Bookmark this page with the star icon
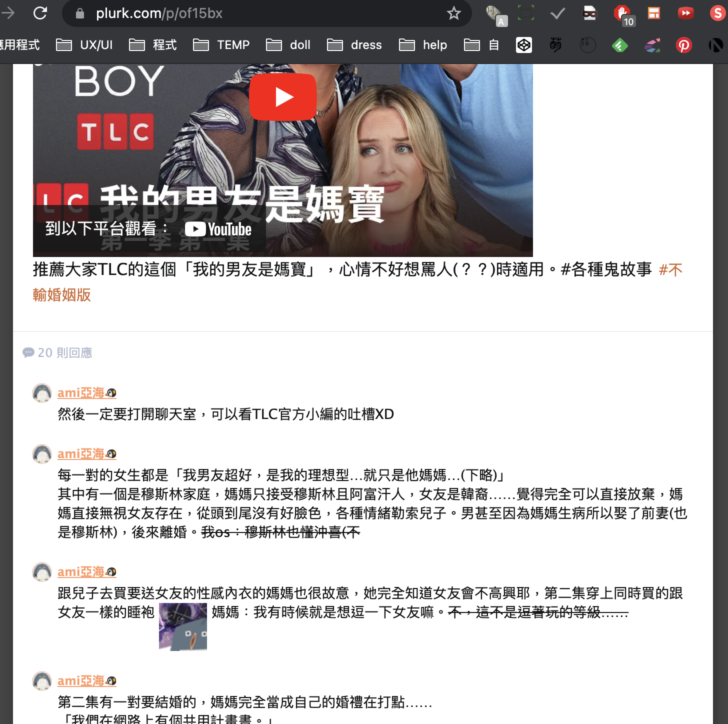 point(453,13)
